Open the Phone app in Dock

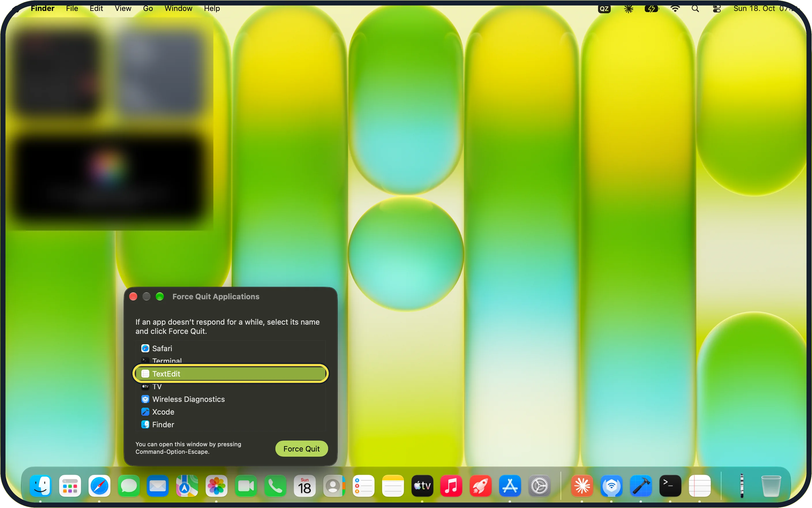tap(275, 486)
